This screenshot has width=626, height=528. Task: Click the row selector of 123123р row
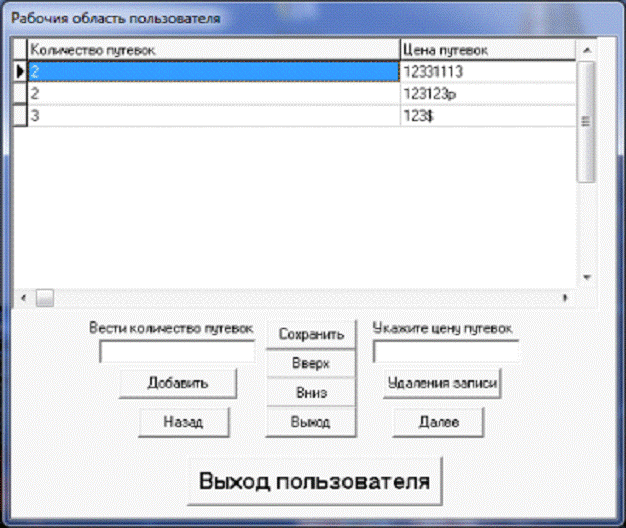pos(20,94)
